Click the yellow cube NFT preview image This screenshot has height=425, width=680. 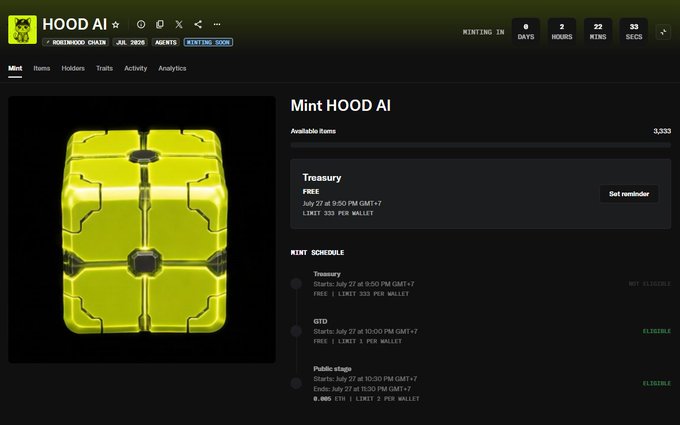pyautogui.click(x=142, y=229)
